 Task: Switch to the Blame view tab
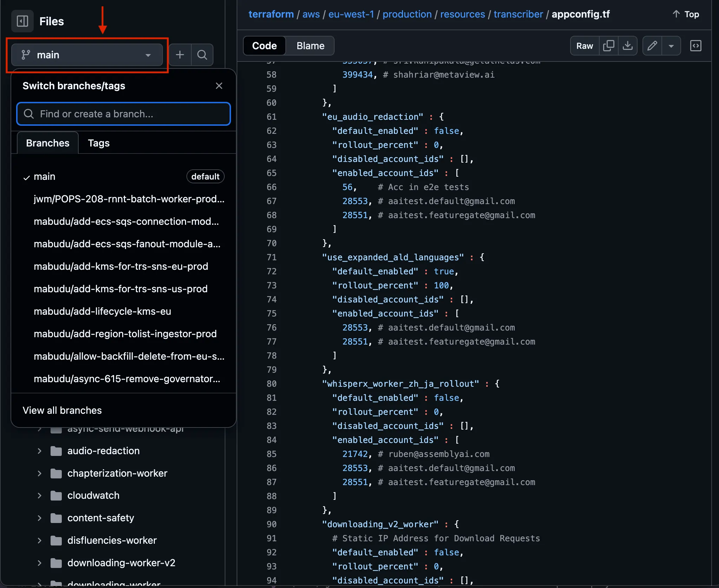[x=310, y=46]
